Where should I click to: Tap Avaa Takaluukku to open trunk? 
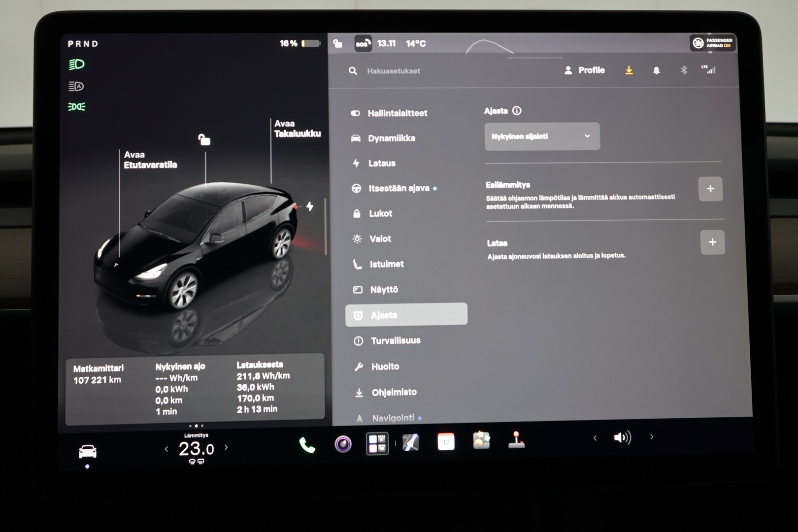pyautogui.click(x=297, y=129)
